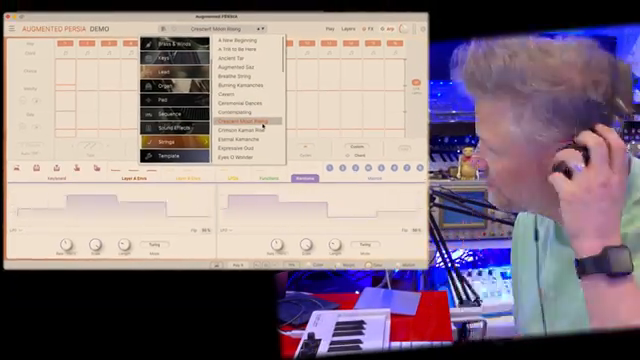Choose the Keys category
This screenshot has width=640, height=360.
point(175,58)
